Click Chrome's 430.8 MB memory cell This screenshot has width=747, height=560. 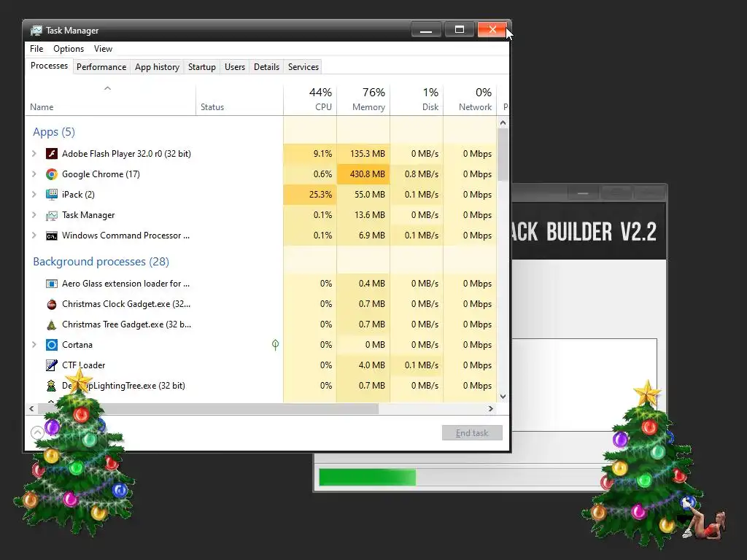pyautogui.click(x=363, y=174)
